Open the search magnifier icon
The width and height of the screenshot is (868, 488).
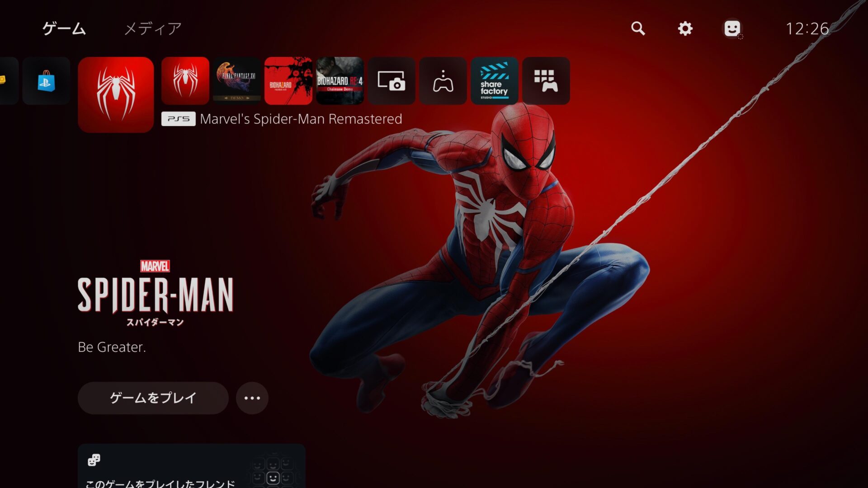coord(638,28)
